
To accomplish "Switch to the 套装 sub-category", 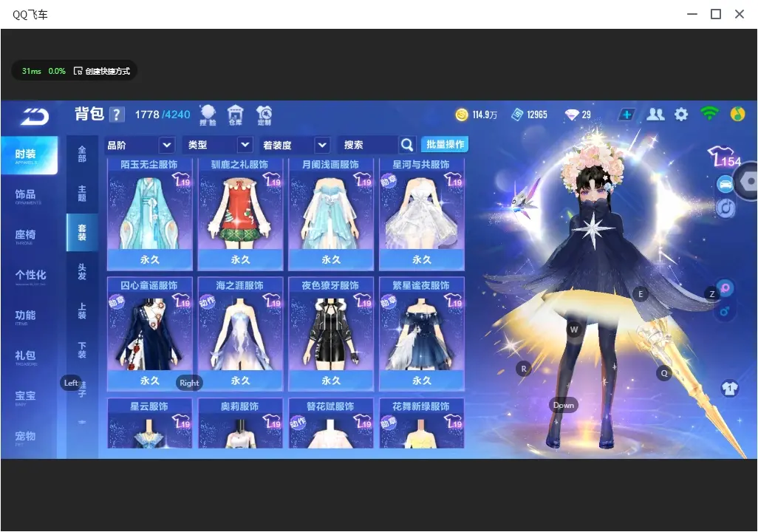I will coord(82,233).
